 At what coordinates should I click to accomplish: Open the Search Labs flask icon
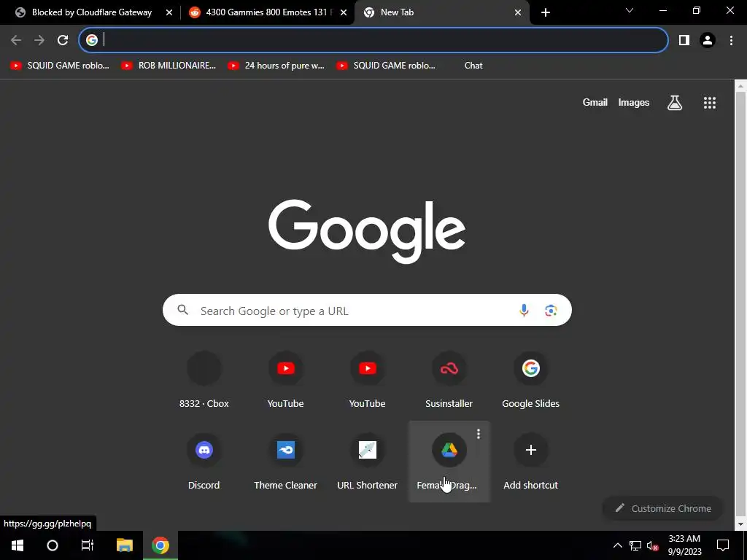pyautogui.click(x=675, y=102)
